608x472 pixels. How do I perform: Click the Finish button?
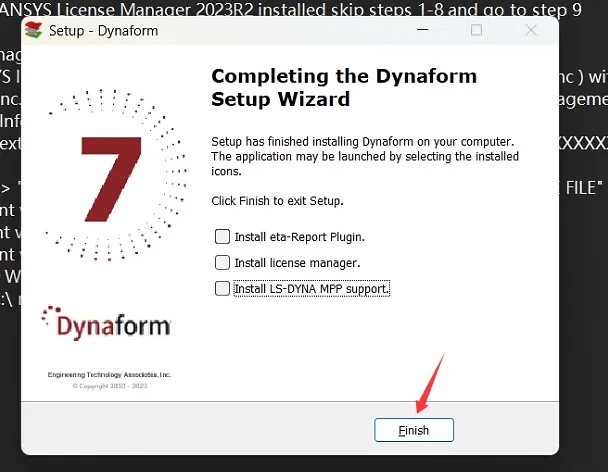[414, 430]
